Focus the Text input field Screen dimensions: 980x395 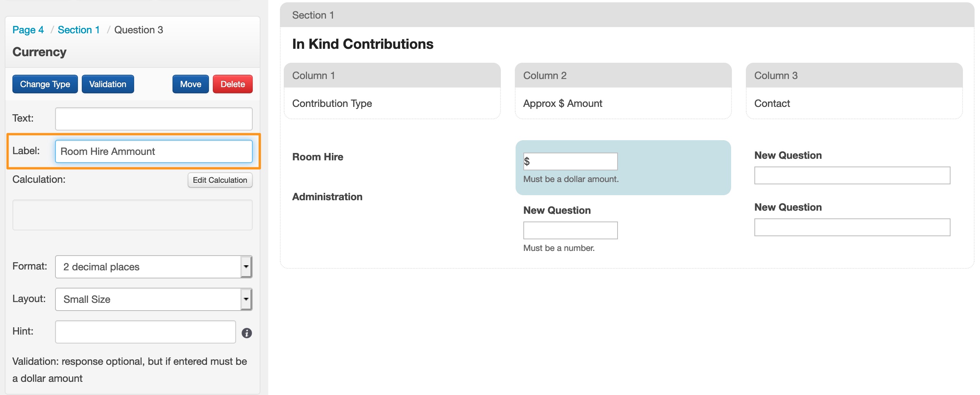pyautogui.click(x=154, y=119)
